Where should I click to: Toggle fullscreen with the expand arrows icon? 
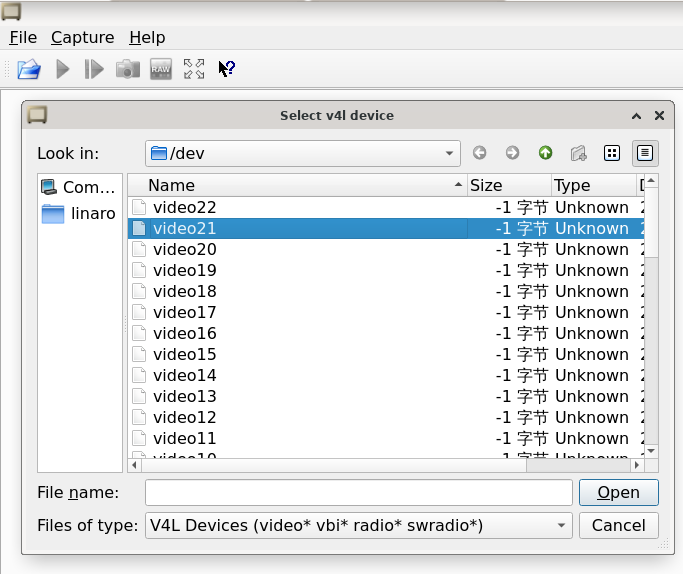point(194,69)
